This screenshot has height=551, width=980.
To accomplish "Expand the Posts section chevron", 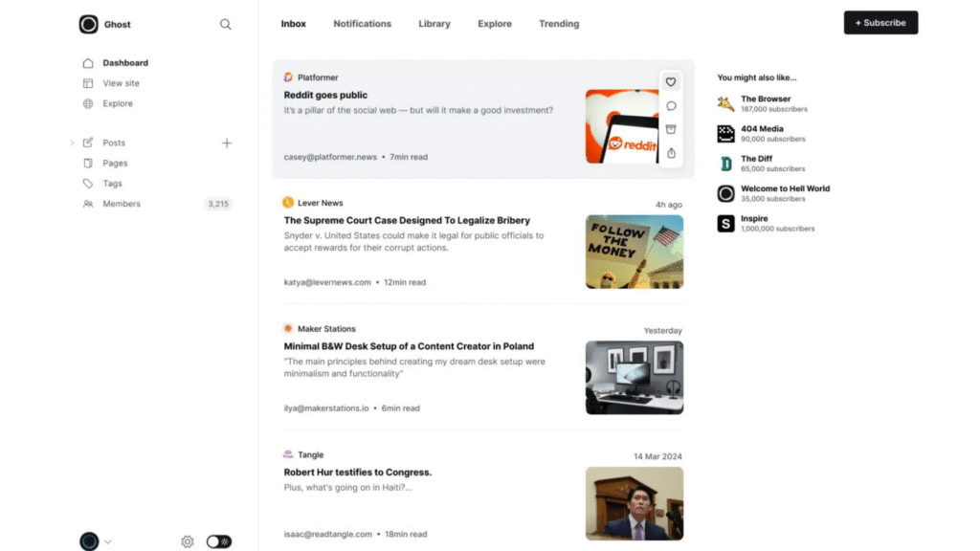I will [72, 143].
